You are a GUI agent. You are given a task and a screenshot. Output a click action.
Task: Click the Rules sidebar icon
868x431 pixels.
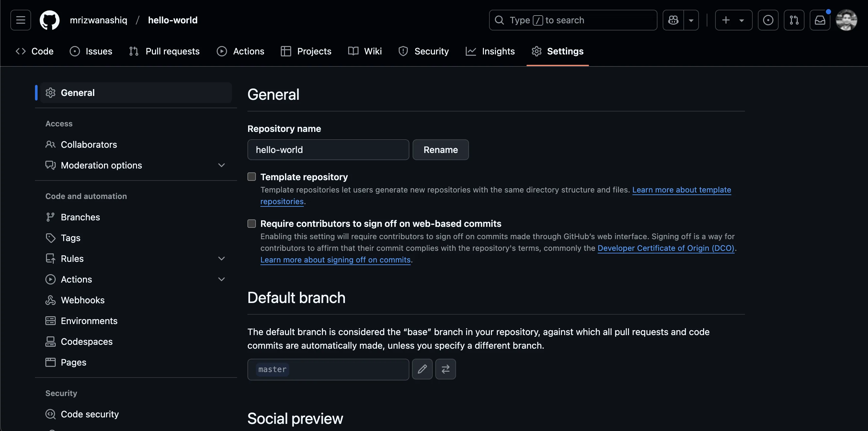click(51, 259)
